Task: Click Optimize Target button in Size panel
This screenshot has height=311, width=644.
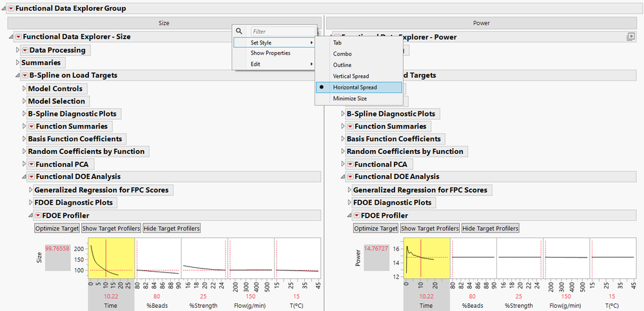Action: coord(57,228)
